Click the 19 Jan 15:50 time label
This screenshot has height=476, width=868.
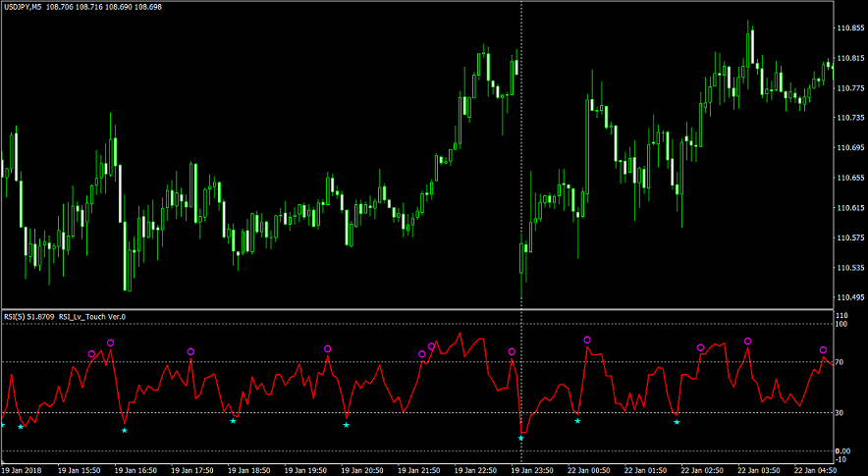pyautogui.click(x=80, y=470)
